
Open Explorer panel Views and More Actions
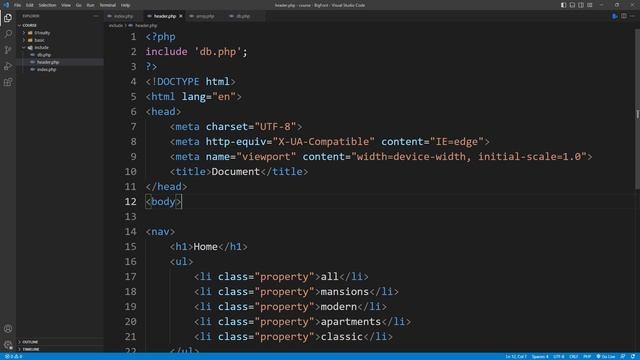point(96,16)
